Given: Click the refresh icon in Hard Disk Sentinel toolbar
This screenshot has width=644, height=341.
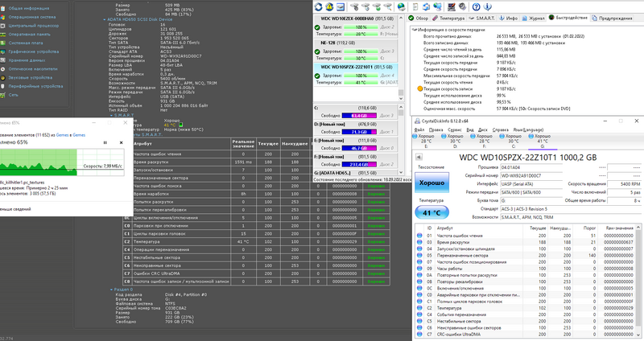Looking at the screenshot, I should click(x=318, y=7).
